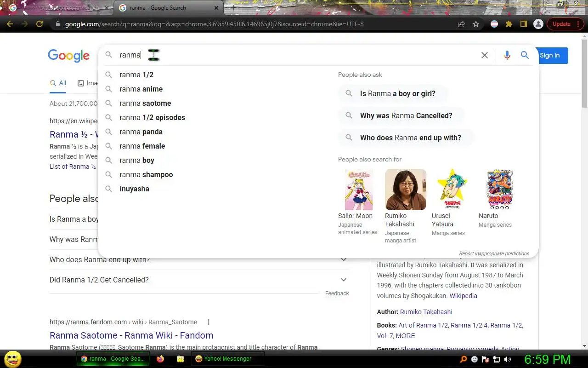Click the red Update button

coord(565,24)
